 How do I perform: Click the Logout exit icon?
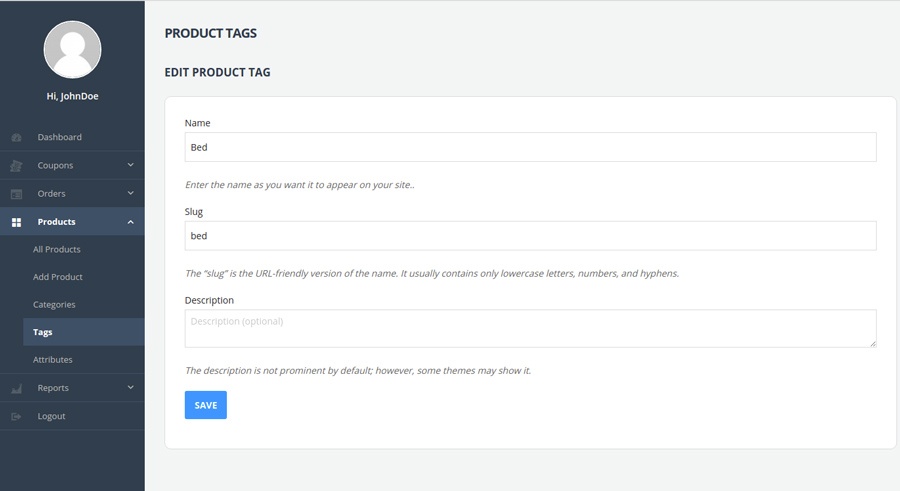(16, 416)
